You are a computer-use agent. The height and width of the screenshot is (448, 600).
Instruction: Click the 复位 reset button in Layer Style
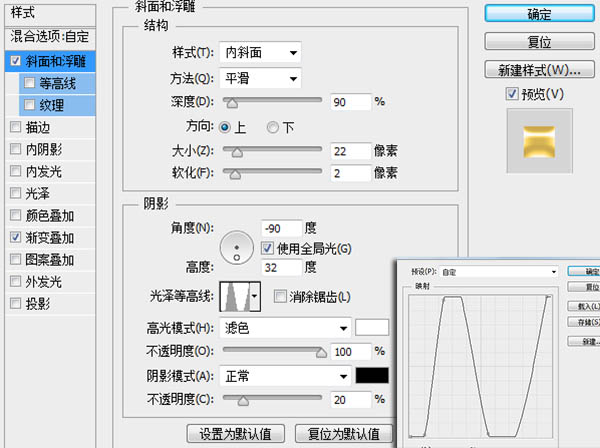(540, 41)
